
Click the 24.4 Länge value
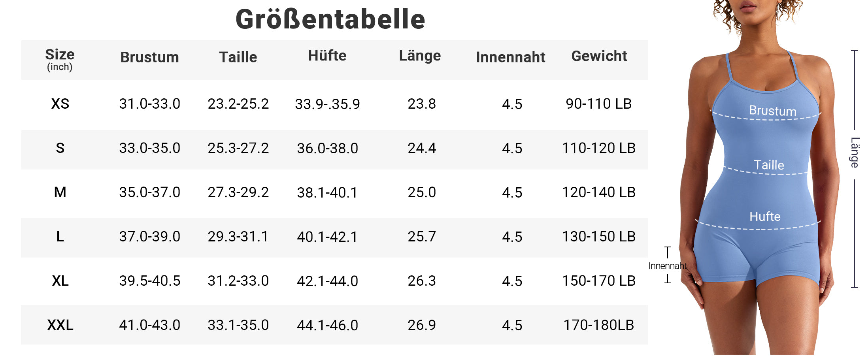point(422,148)
